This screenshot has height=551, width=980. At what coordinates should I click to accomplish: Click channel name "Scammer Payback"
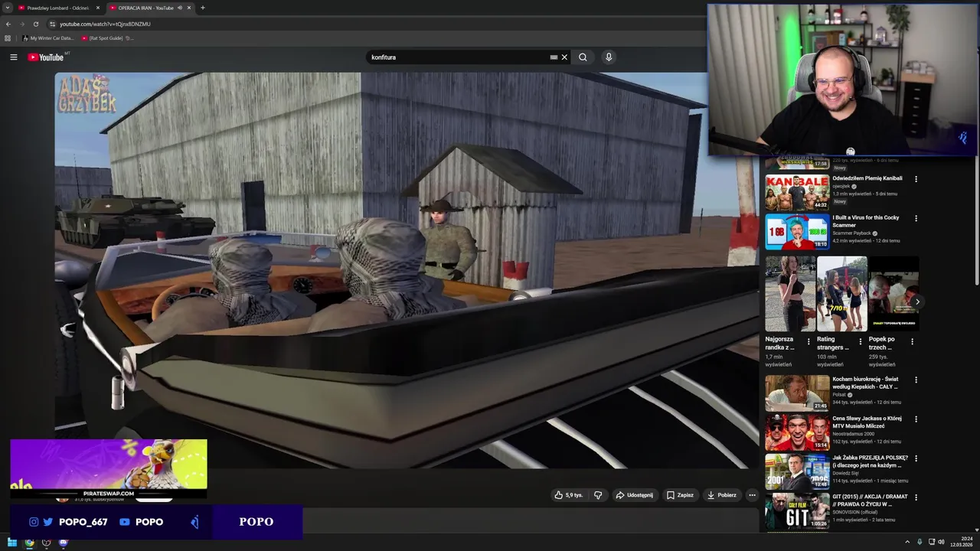pyautogui.click(x=853, y=233)
